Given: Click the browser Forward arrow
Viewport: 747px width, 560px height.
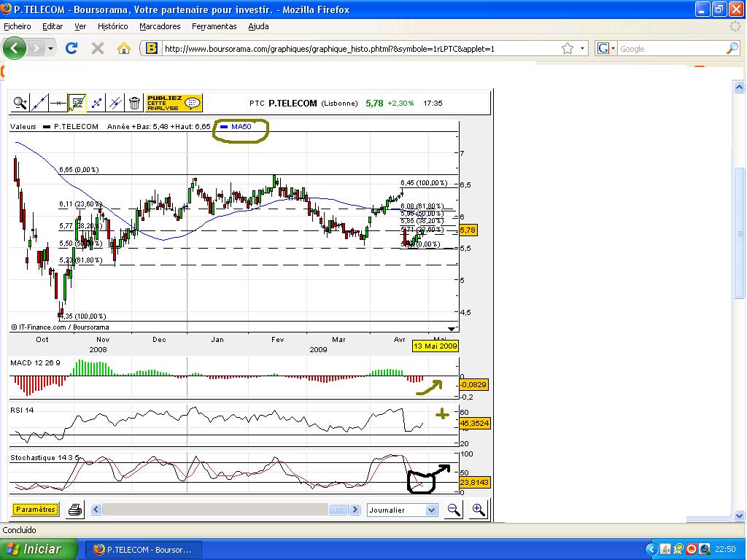Looking at the screenshot, I should point(36,48).
